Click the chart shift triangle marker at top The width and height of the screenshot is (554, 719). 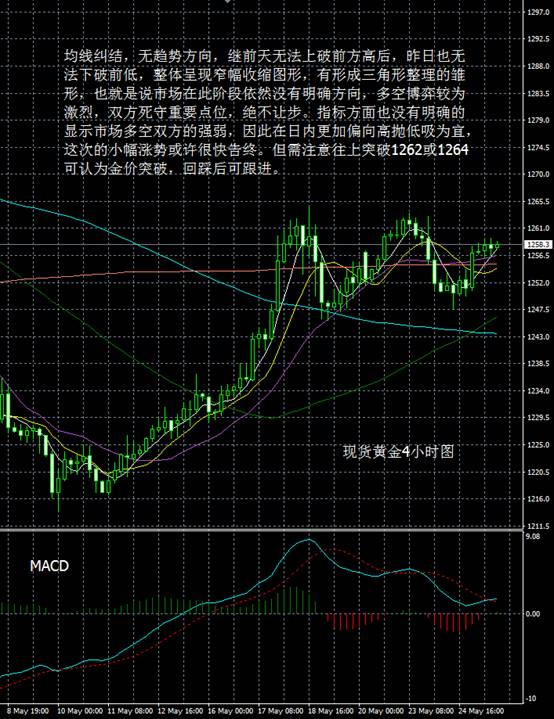coord(227,1)
